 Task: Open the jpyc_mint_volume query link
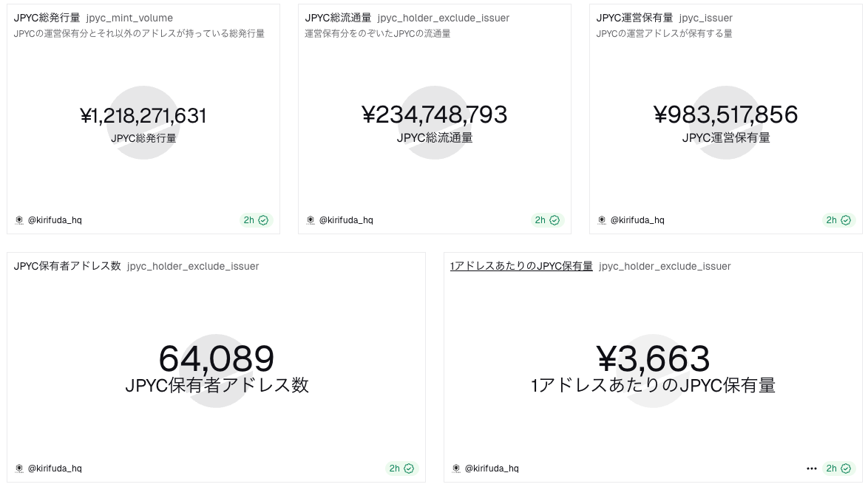tap(129, 18)
